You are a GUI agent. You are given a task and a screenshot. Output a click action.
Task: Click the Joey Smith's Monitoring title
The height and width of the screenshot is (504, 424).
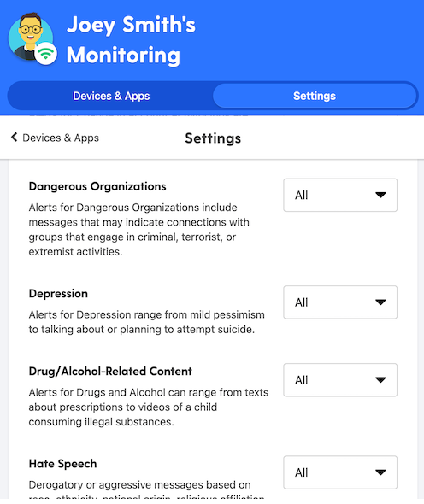pyautogui.click(x=131, y=40)
